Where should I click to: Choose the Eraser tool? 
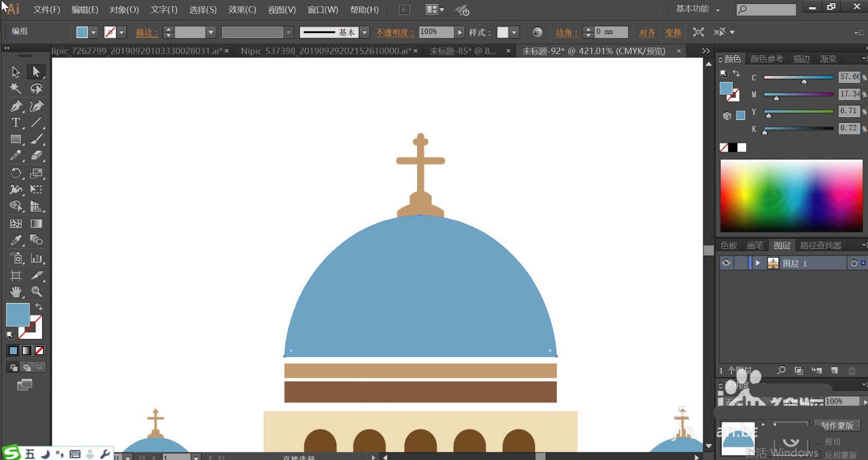tap(36, 156)
